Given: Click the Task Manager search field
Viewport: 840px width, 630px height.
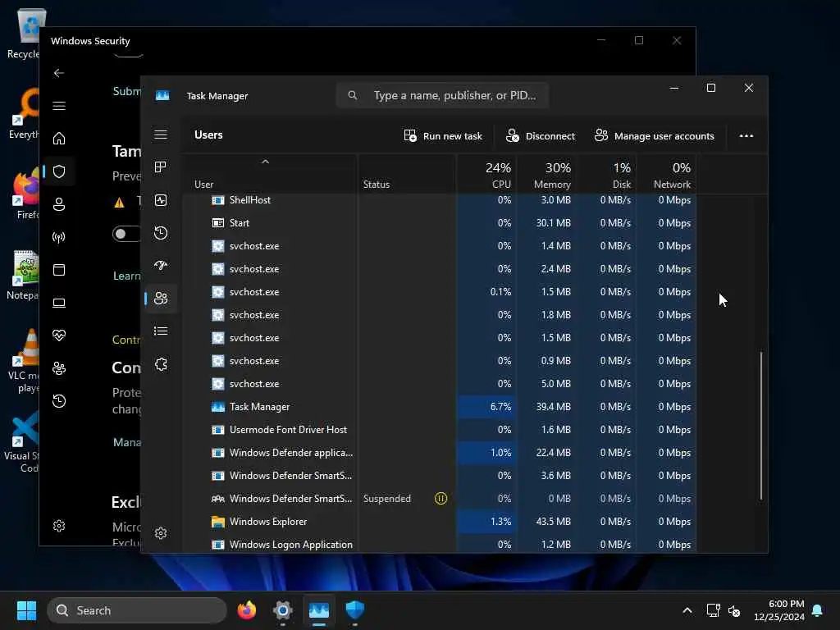Looking at the screenshot, I should point(442,95).
